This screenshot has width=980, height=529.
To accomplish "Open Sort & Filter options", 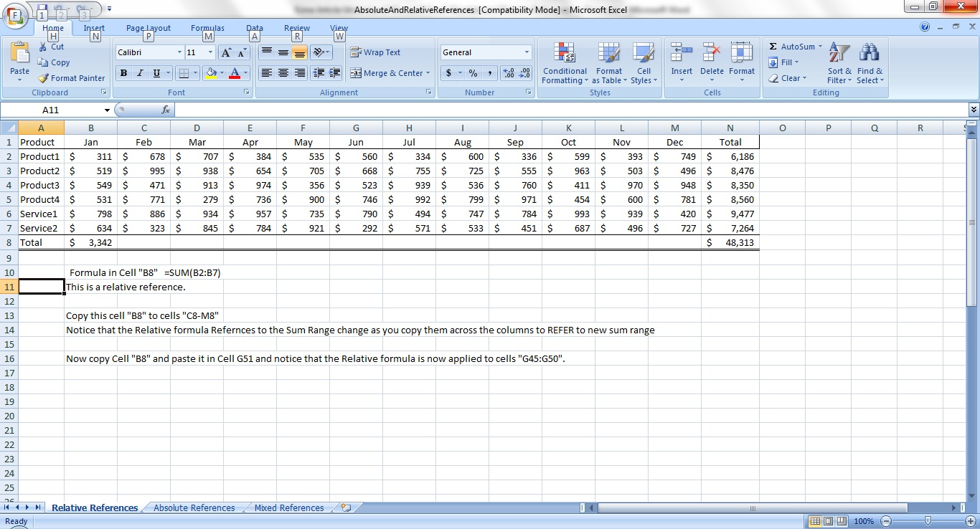I will [x=839, y=63].
